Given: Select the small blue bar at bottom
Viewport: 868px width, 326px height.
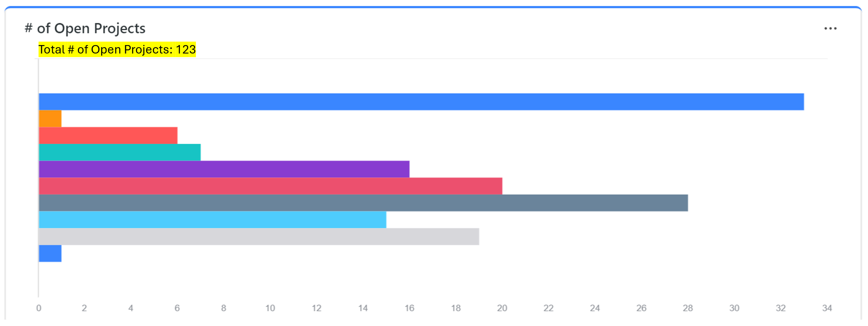Looking at the screenshot, I should click(50, 253).
